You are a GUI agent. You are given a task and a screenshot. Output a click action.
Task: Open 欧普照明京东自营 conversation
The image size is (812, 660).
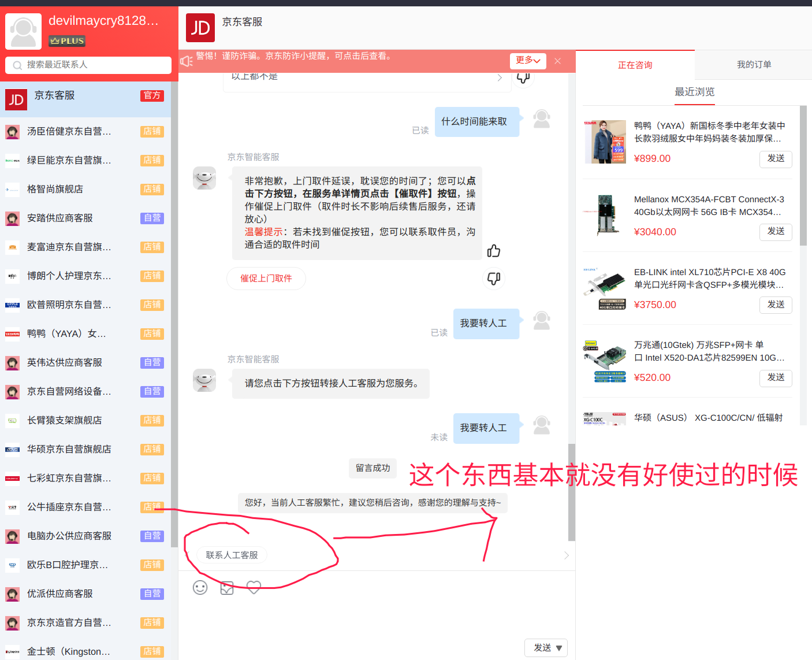pyautogui.click(x=85, y=305)
